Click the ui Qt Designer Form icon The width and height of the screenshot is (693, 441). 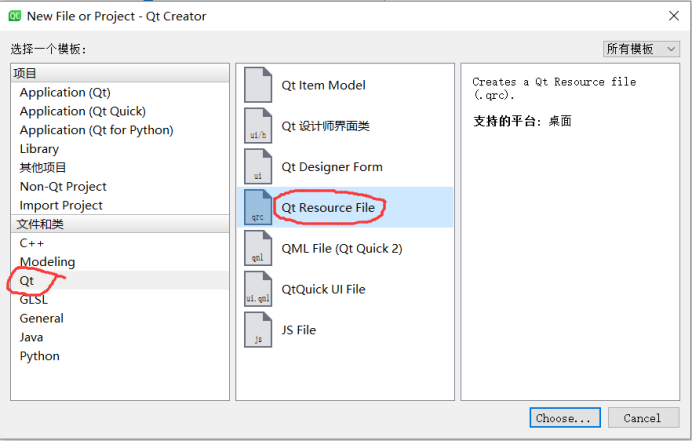(x=258, y=167)
